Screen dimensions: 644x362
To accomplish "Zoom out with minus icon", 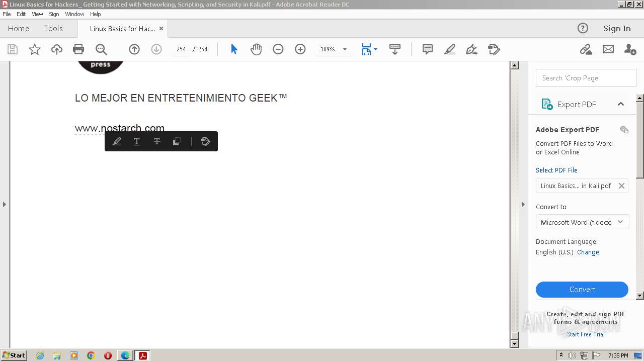I will pyautogui.click(x=278, y=49).
